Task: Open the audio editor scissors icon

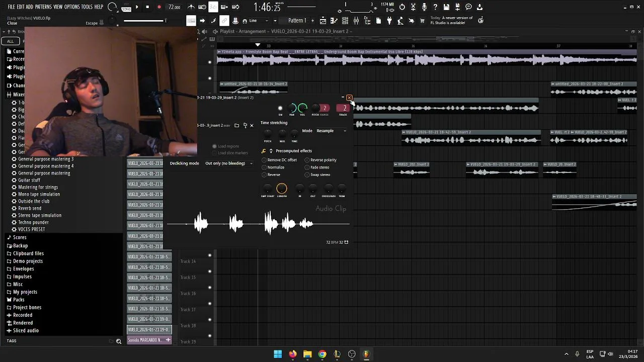Action: tap(413, 7)
